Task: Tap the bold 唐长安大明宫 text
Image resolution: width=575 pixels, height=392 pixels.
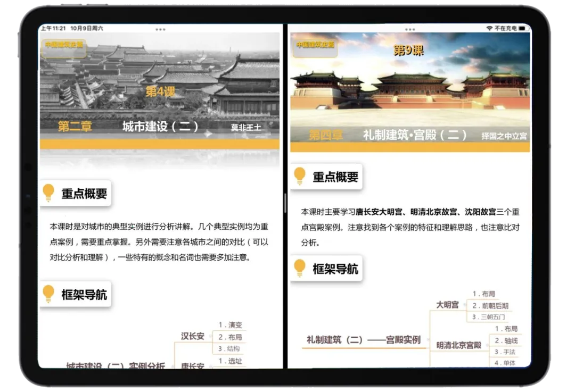Action: 379,212
